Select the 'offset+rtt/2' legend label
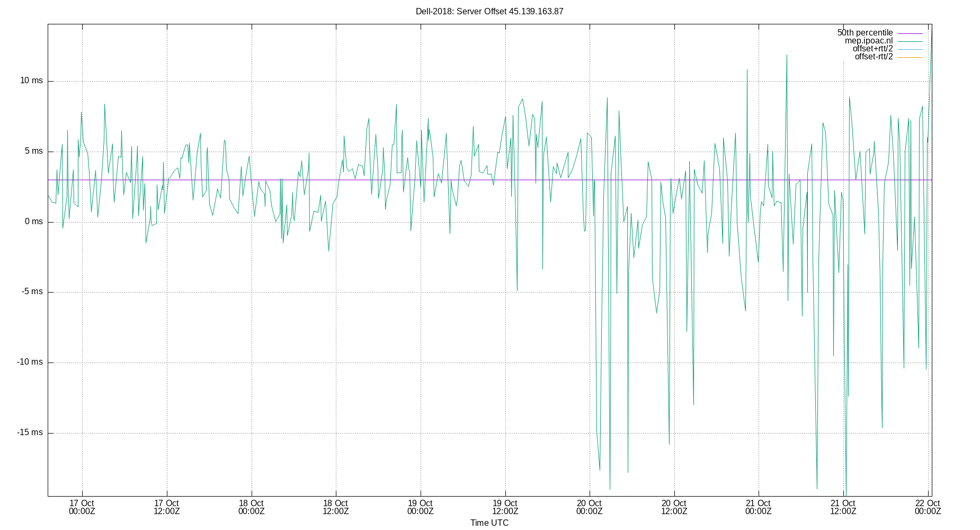980x530 pixels. tap(872, 49)
